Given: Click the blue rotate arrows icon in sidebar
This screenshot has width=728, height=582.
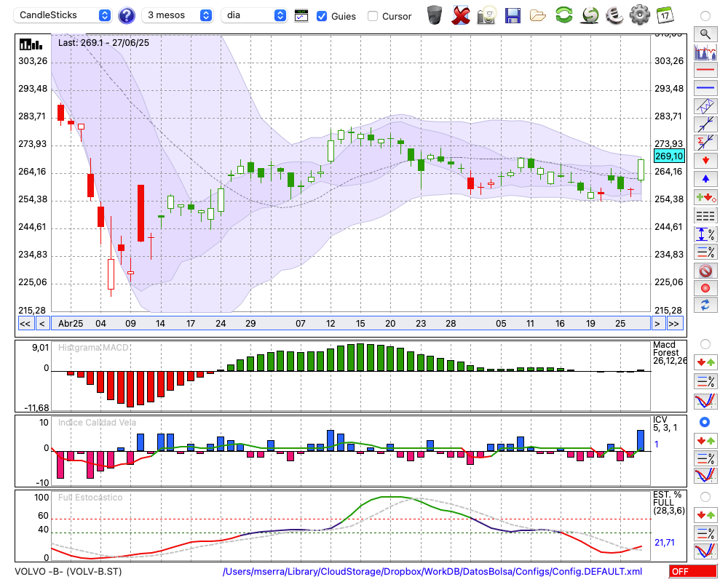Looking at the screenshot, I should [x=705, y=305].
